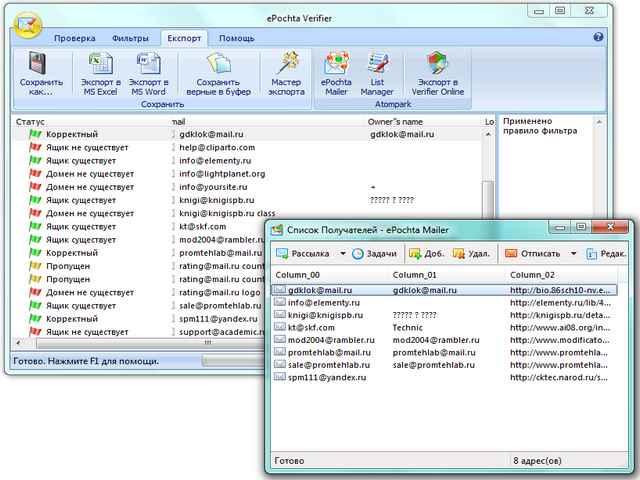Open the help question mark icon
Viewport: 640px width, 480px height.
598,37
